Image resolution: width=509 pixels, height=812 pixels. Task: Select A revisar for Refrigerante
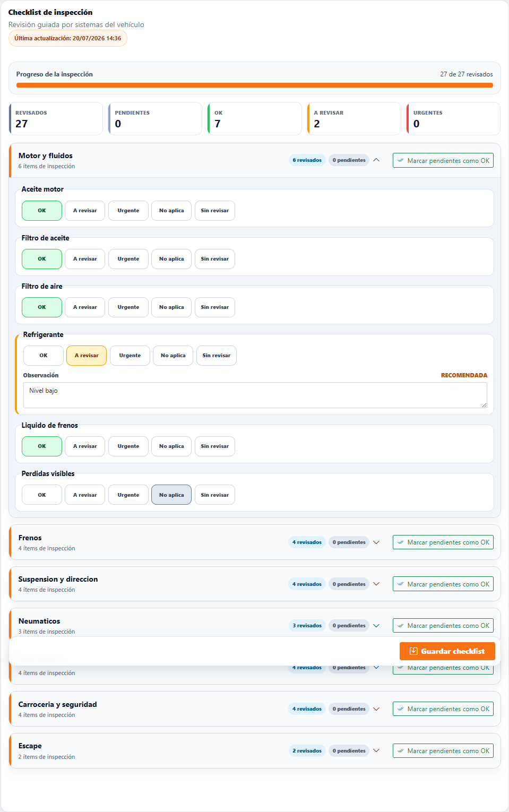click(x=87, y=356)
